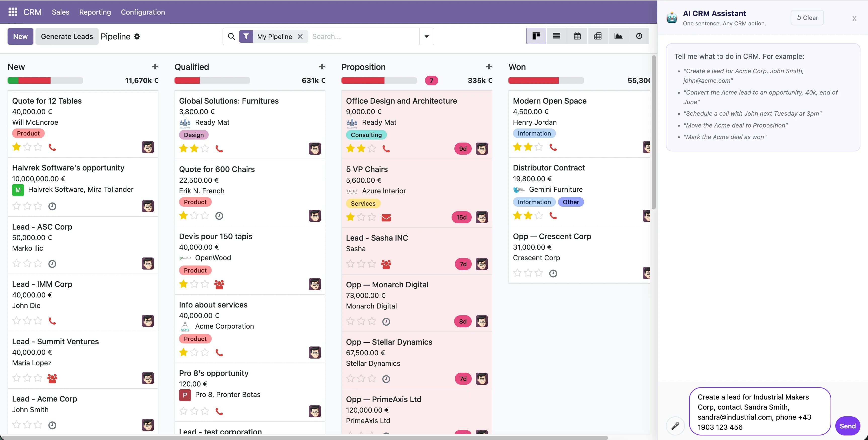Image resolution: width=868 pixels, height=440 pixels.
Task: Click the New button
Action: tap(20, 36)
